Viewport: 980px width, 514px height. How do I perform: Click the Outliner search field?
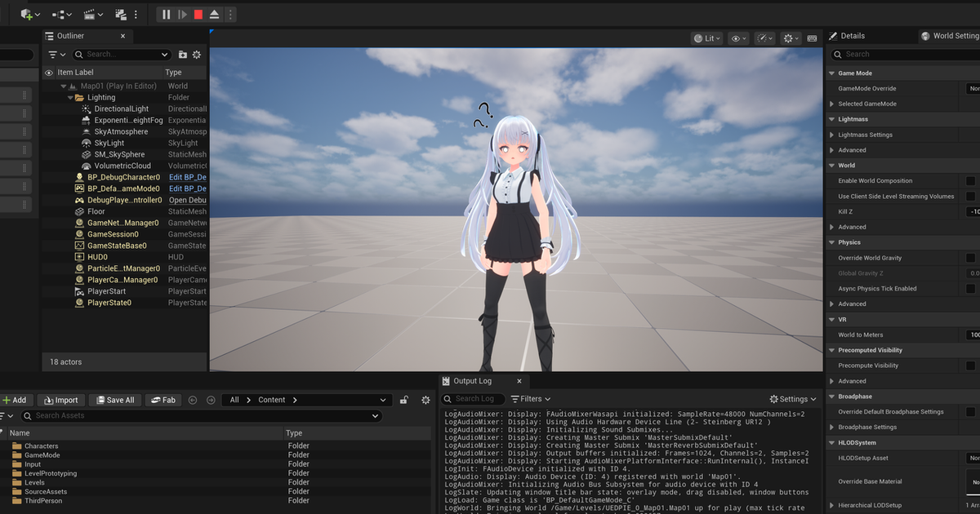(x=122, y=55)
